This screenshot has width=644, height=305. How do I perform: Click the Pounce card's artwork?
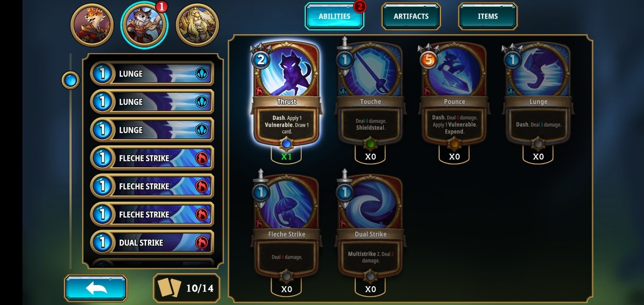[x=455, y=70]
